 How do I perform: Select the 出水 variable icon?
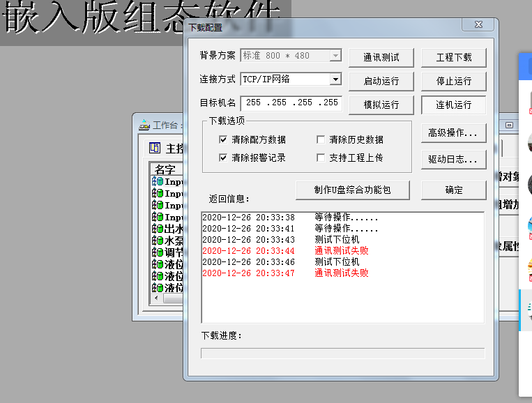point(158,229)
